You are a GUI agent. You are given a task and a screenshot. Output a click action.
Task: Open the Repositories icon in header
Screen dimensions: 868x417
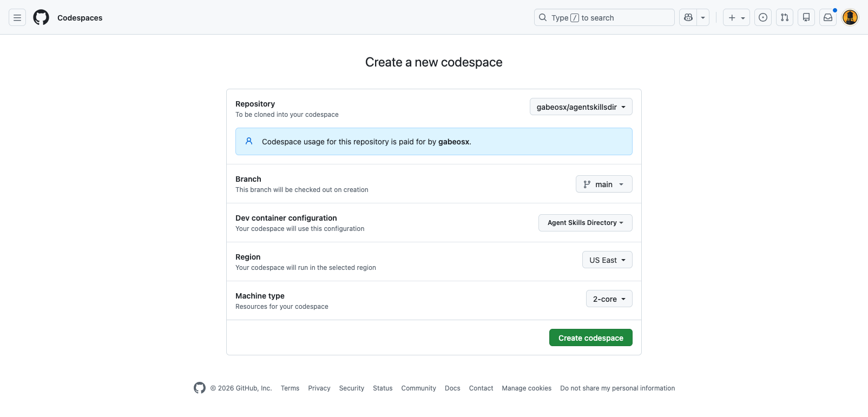coord(806,17)
